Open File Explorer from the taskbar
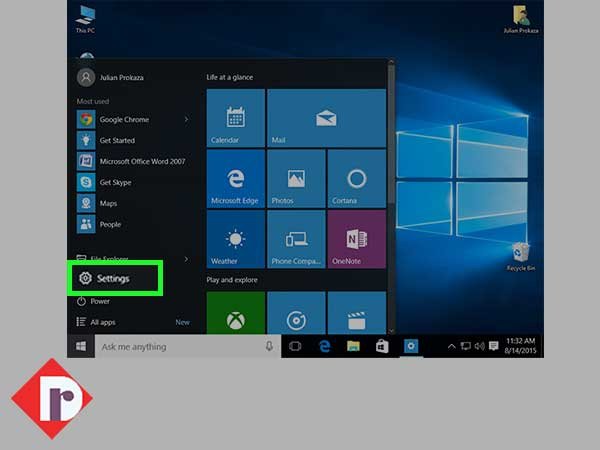600x450 pixels. pos(353,346)
